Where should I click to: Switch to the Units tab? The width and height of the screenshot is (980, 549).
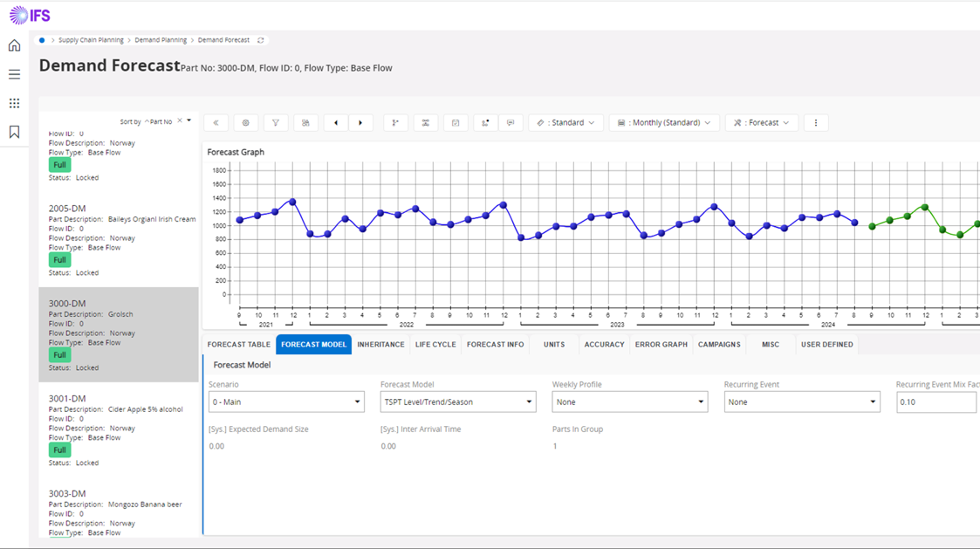point(554,345)
